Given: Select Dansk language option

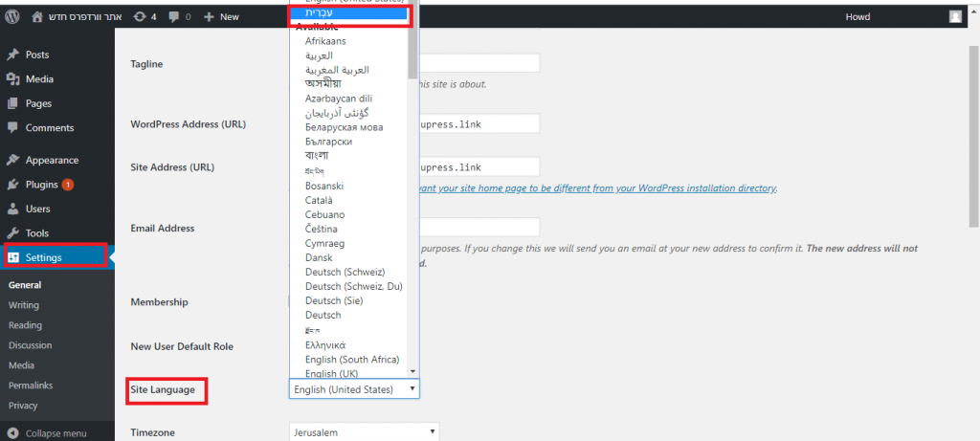Looking at the screenshot, I should click(319, 257).
